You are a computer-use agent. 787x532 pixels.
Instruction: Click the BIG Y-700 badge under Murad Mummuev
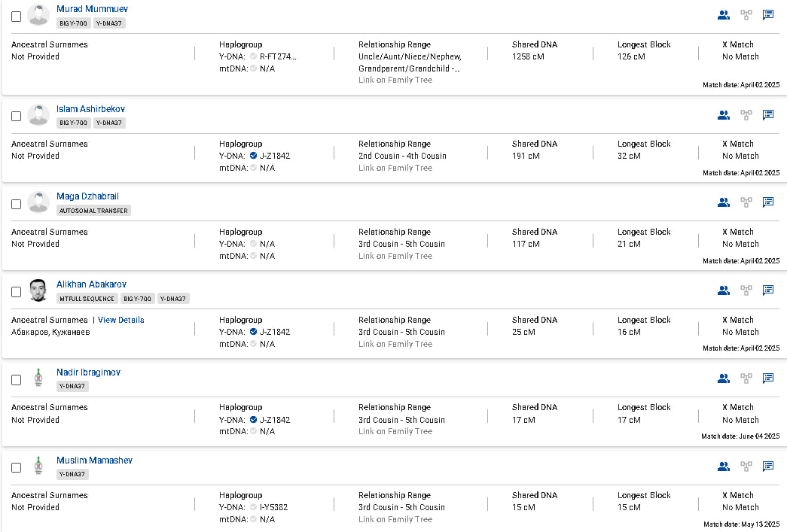pyautogui.click(x=73, y=23)
